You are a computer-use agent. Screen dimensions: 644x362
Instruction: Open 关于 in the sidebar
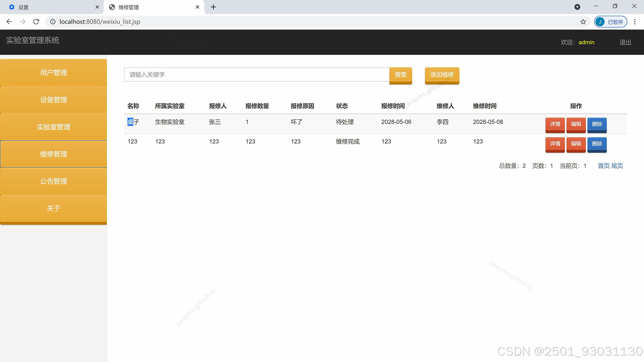54,208
